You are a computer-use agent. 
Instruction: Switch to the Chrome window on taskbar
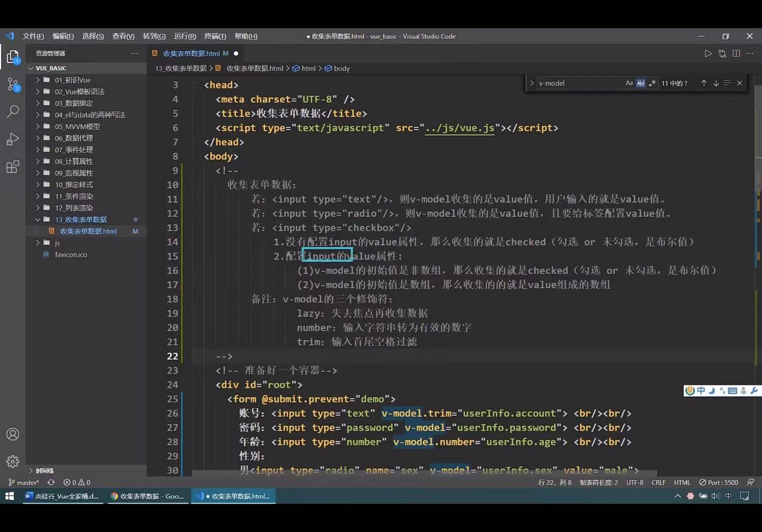(x=147, y=496)
